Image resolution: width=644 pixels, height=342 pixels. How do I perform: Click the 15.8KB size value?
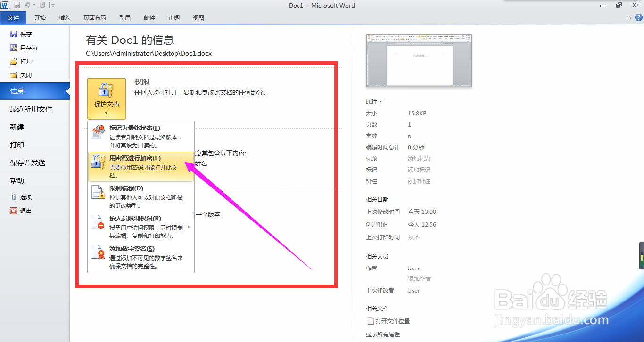(x=417, y=114)
